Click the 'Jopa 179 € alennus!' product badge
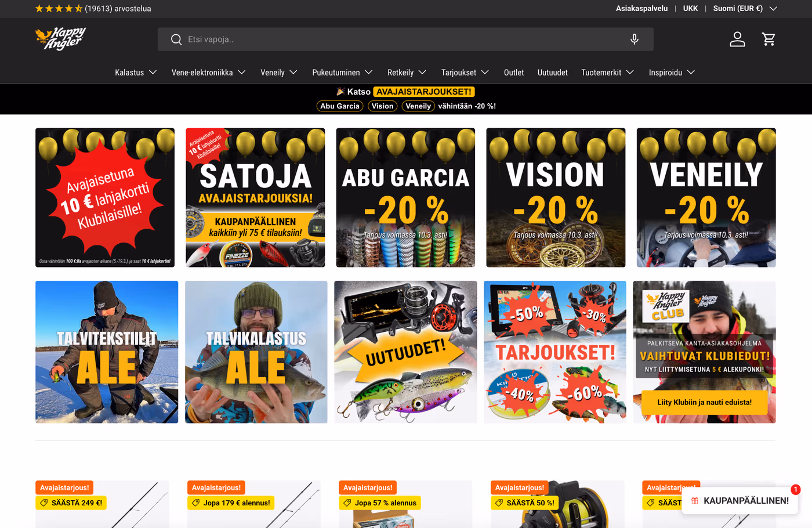This screenshot has width=812, height=528. (231, 503)
